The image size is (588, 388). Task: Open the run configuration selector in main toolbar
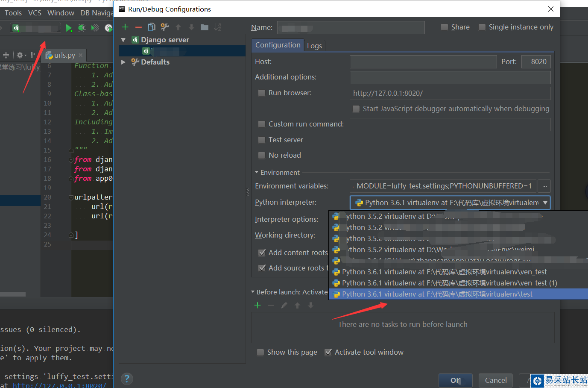[36, 28]
